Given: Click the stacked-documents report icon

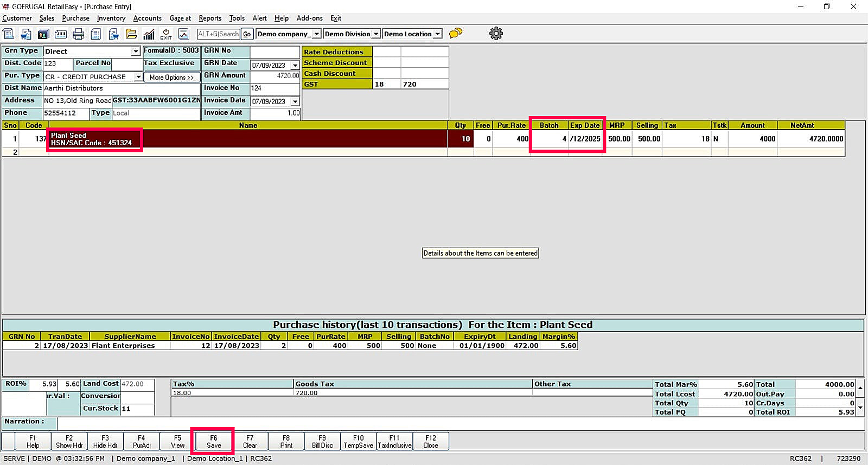Looking at the screenshot, I should (96, 34).
